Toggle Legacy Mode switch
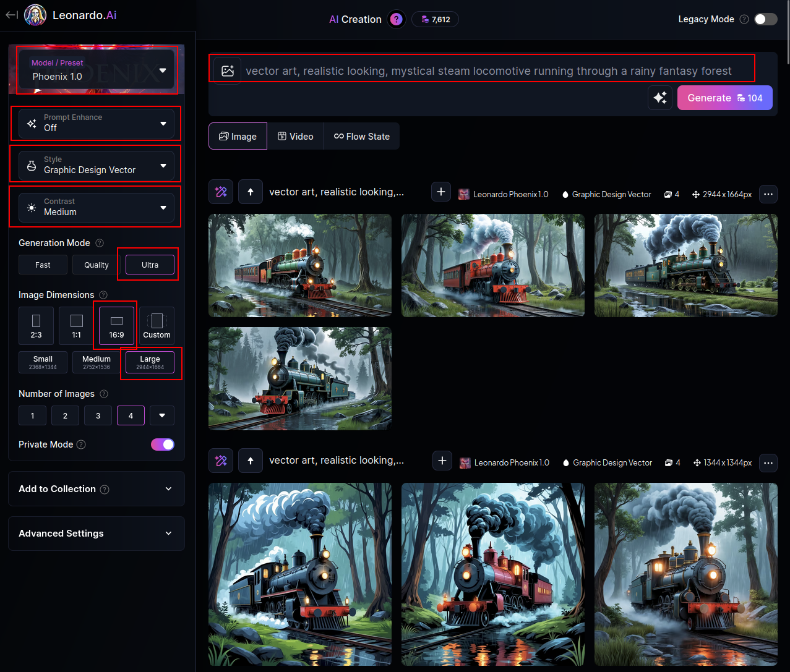The image size is (790, 672). (765, 19)
